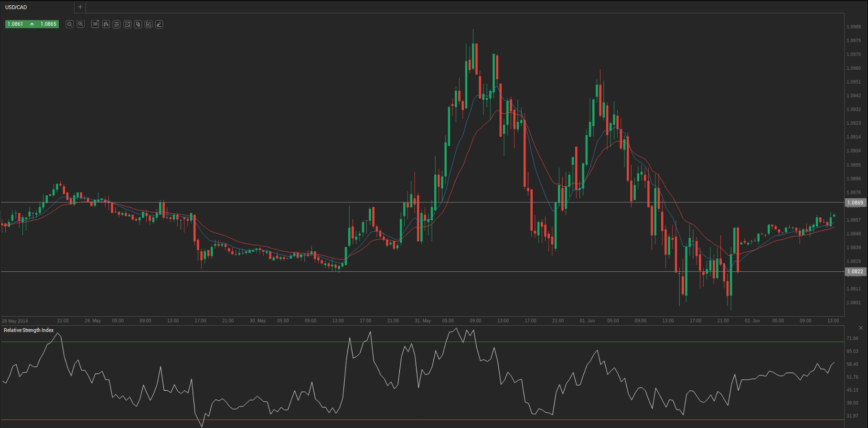The image size is (868, 428).
Task: Click the chart image snapshot icon
Action: coord(128,24)
